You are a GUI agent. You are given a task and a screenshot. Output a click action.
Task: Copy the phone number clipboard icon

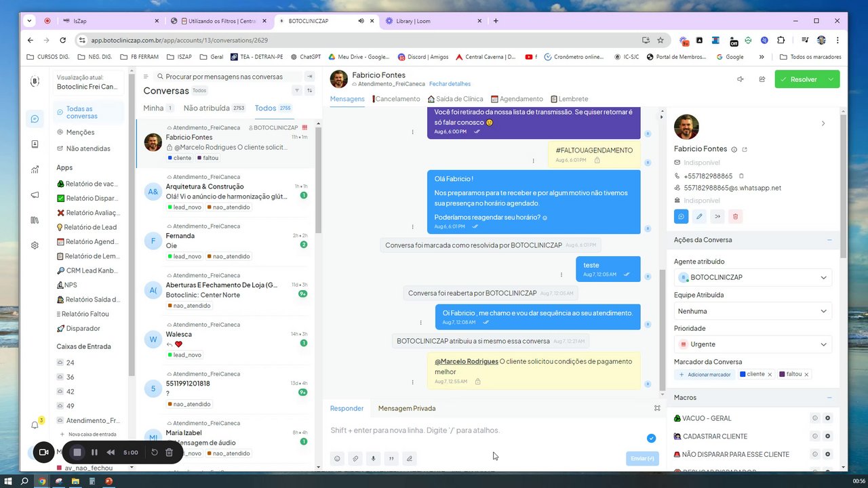point(741,176)
